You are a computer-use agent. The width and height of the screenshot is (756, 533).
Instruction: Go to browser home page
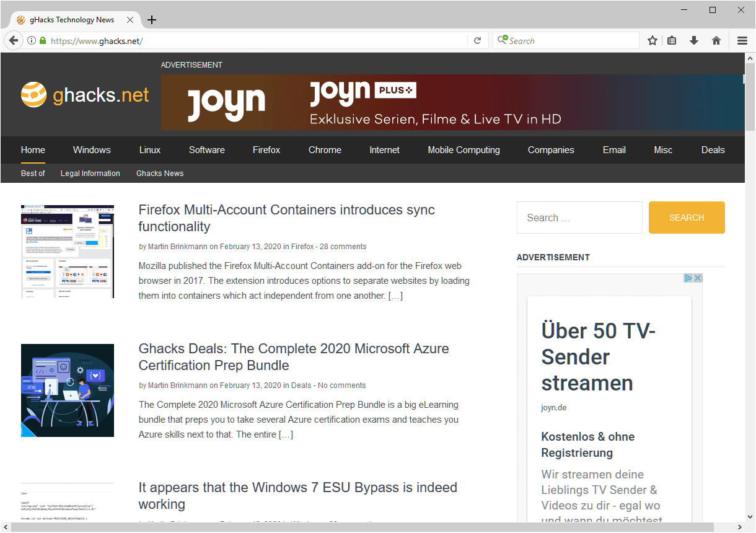(716, 40)
